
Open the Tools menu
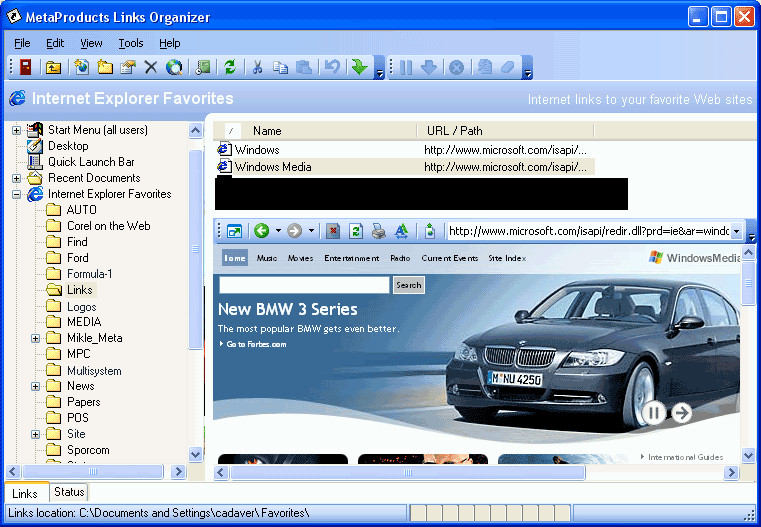click(x=131, y=43)
